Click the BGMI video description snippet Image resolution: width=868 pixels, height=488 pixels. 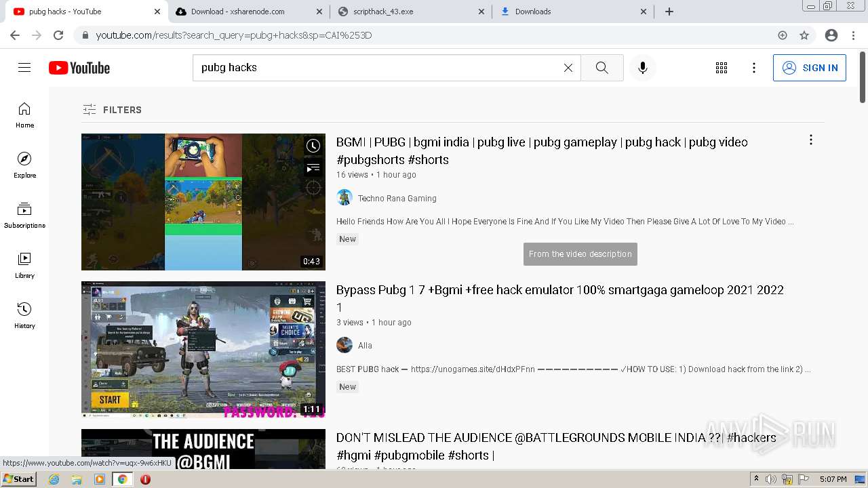tap(565, 222)
